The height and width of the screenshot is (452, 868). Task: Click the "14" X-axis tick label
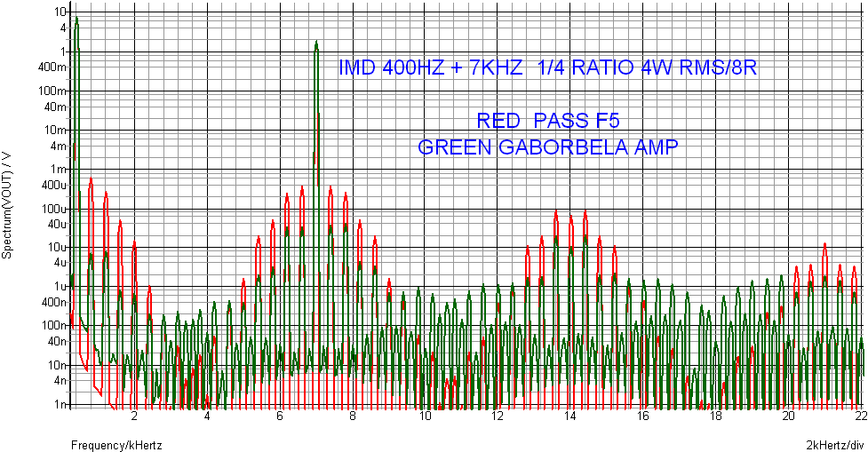(x=570, y=416)
